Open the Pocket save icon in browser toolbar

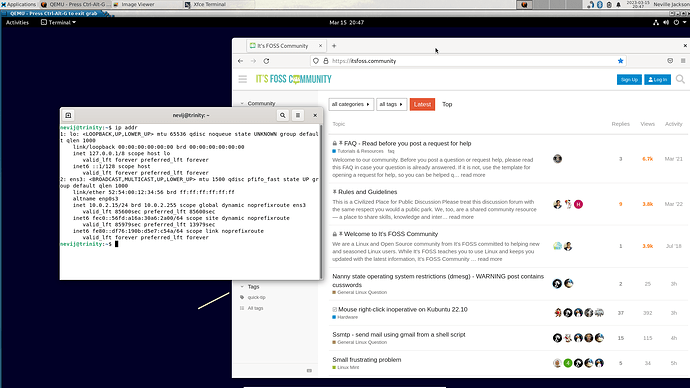coord(670,61)
